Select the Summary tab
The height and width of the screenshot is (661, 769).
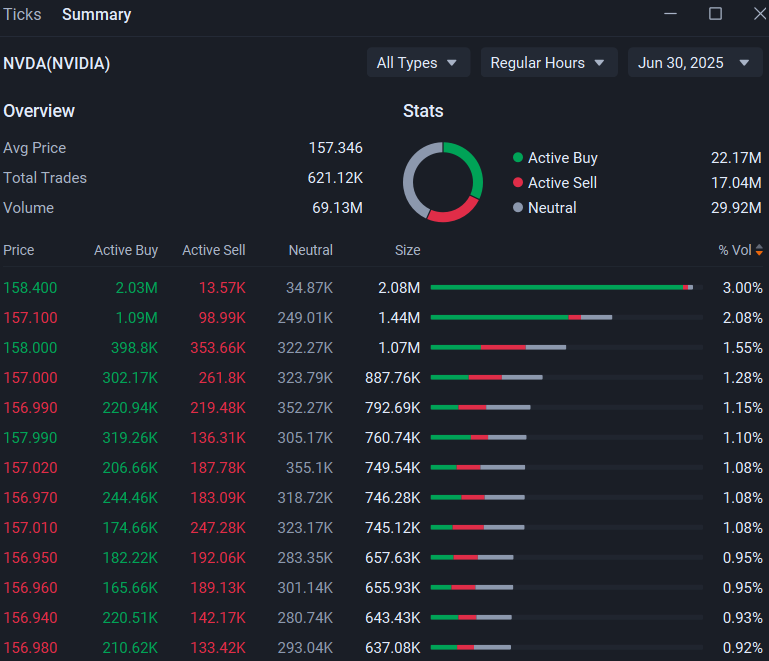[97, 15]
